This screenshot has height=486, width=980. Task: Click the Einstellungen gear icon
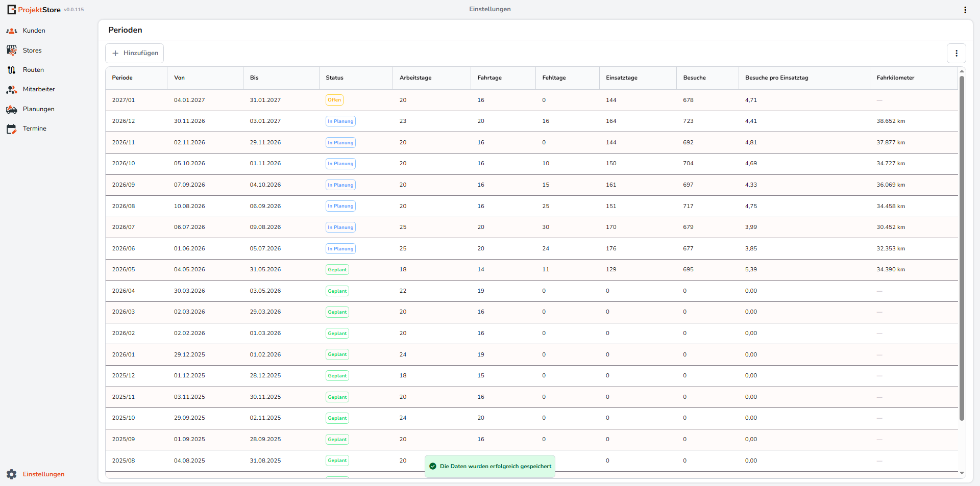[x=12, y=474]
